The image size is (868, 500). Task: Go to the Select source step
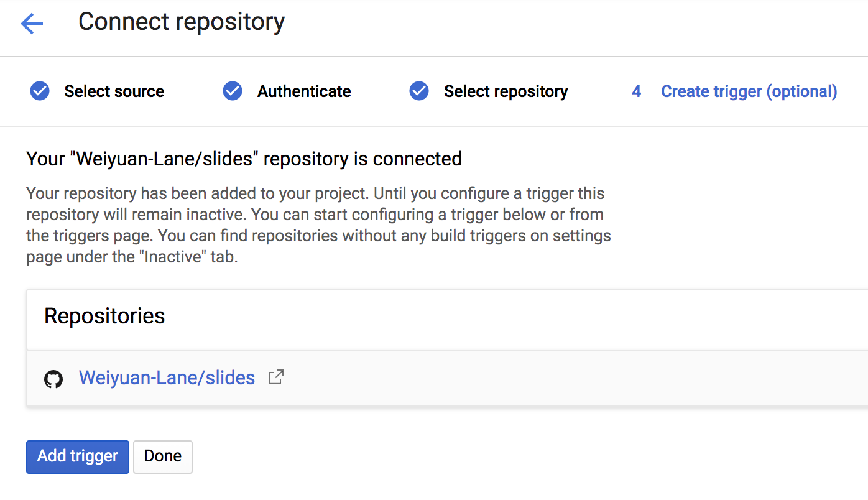[x=114, y=91]
